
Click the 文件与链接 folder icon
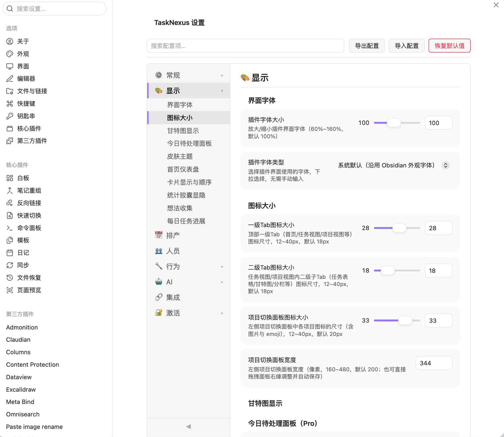10,91
